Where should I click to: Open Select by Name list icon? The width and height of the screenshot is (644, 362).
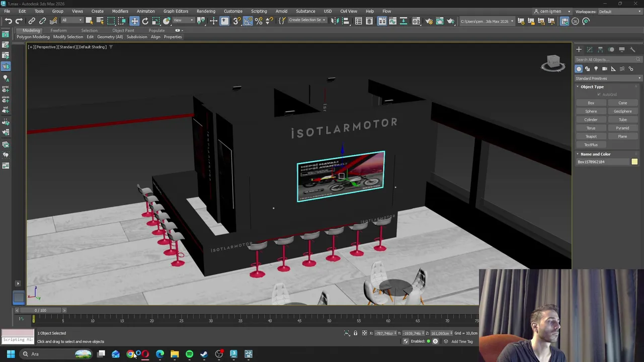(x=100, y=21)
